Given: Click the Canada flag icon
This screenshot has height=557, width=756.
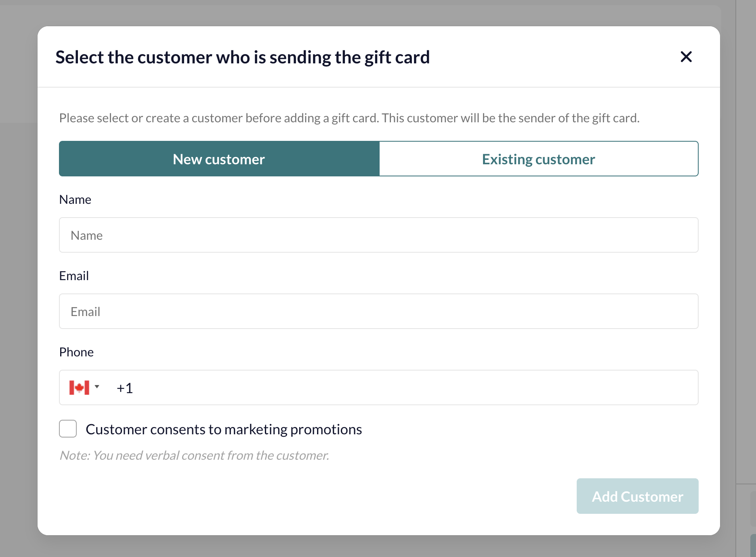Looking at the screenshot, I should (x=79, y=388).
